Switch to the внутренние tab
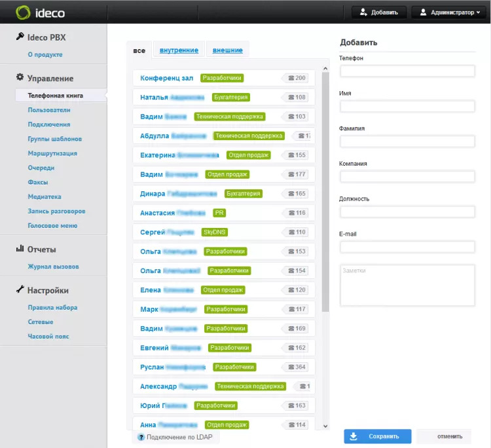 coord(179,50)
